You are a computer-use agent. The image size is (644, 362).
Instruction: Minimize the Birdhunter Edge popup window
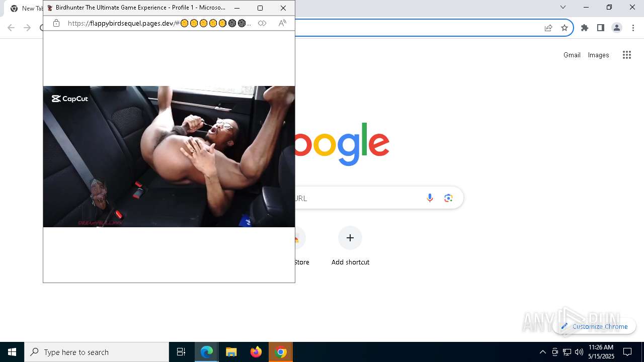pyautogui.click(x=237, y=8)
